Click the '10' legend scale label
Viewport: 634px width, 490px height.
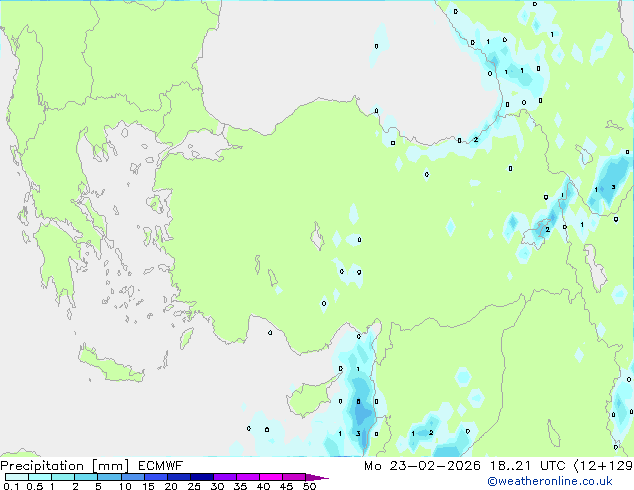coord(125,486)
